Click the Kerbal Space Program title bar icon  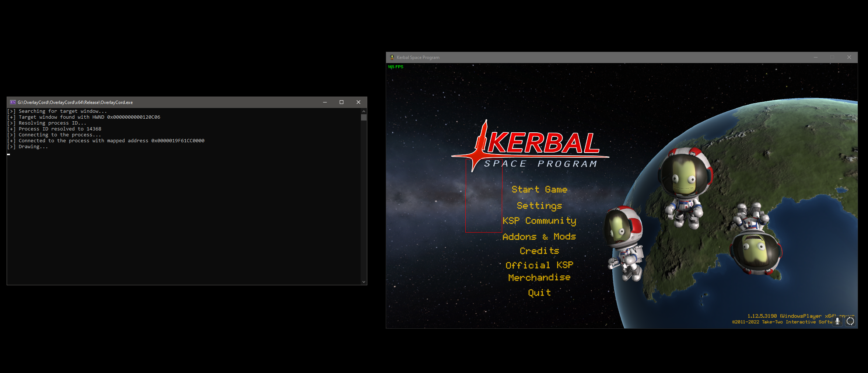pyautogui.click(x=392, y=57)
